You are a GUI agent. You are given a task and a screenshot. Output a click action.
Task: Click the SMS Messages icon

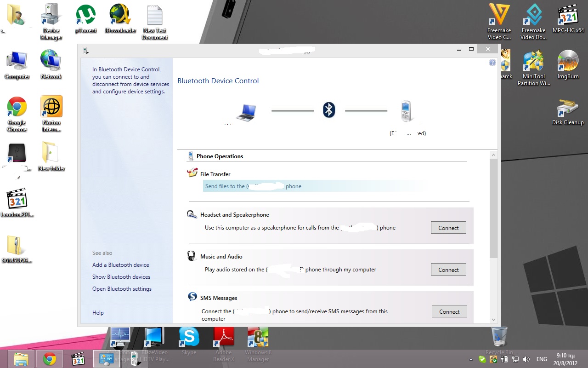[192, 297]
